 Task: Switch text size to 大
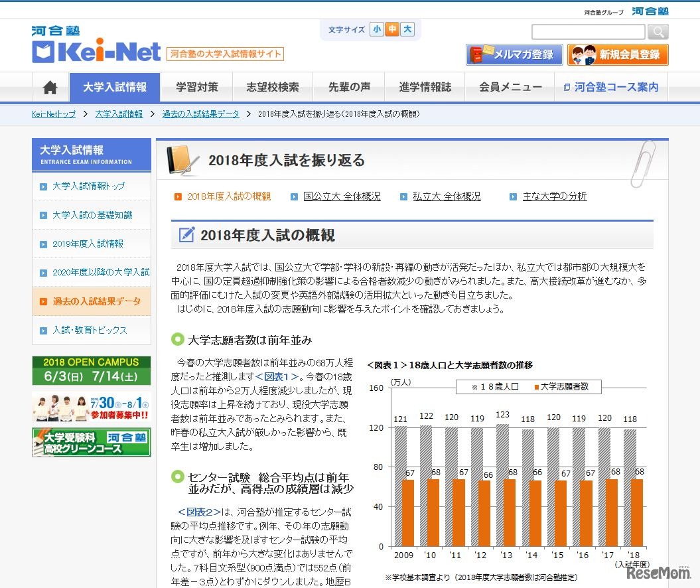(x=407, y=29)
